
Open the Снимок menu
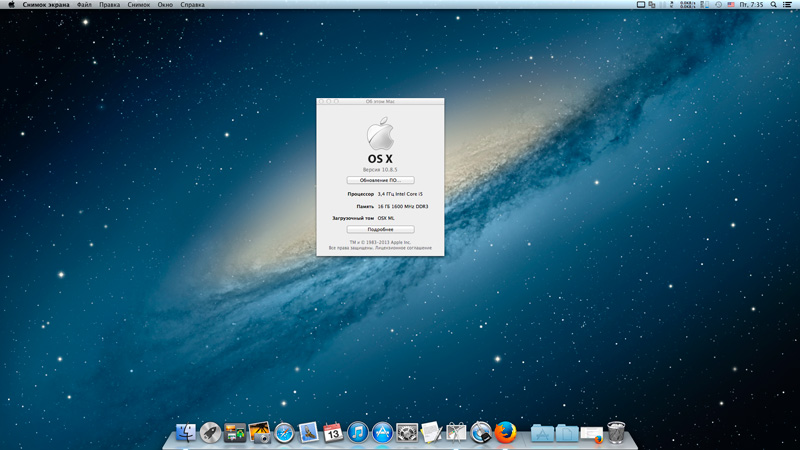139,5
